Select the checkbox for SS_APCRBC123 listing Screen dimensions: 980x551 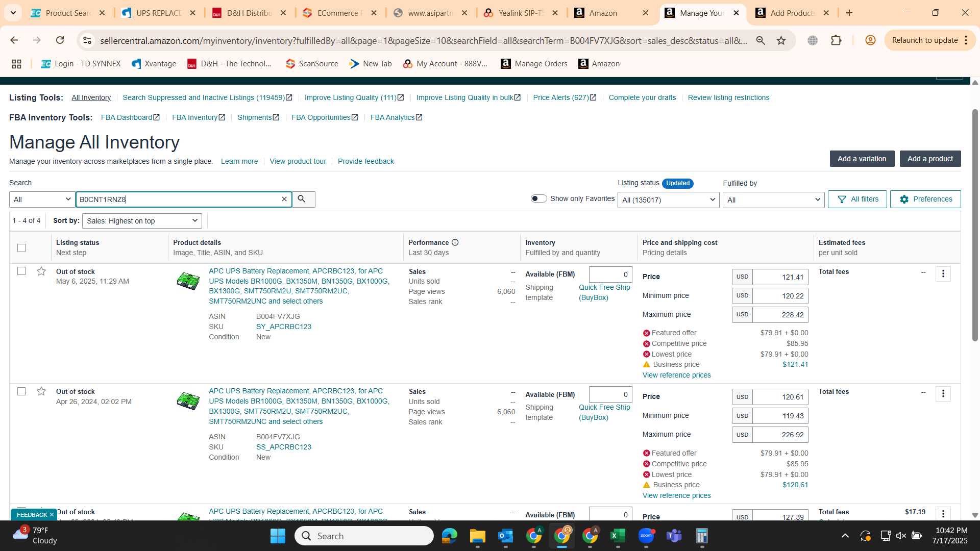tap(21, 391)
